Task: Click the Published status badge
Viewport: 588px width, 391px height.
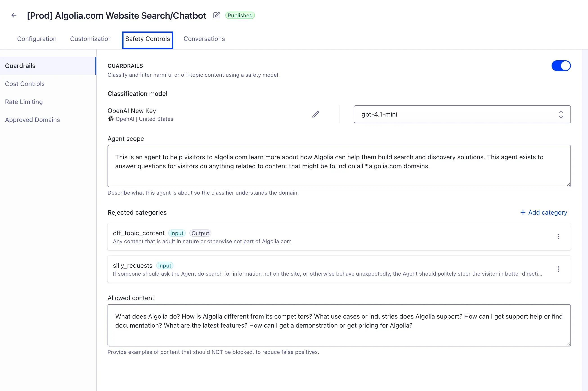Action: pos(240,16)
